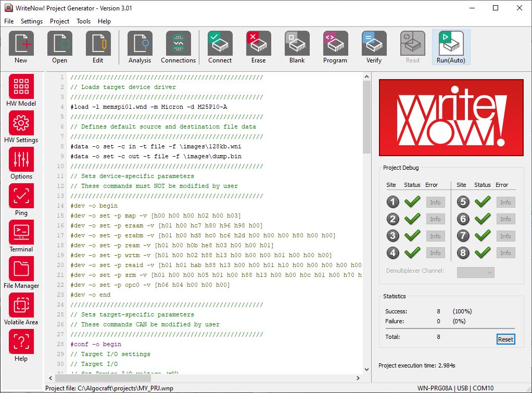
Task: Click the New project toolbar icon
Action: (21, 47)
